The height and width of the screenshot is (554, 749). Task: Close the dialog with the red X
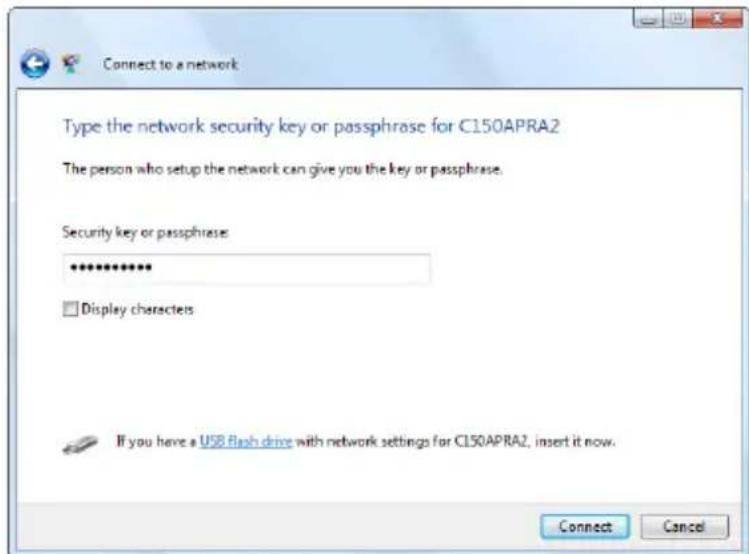coord(717,19)
